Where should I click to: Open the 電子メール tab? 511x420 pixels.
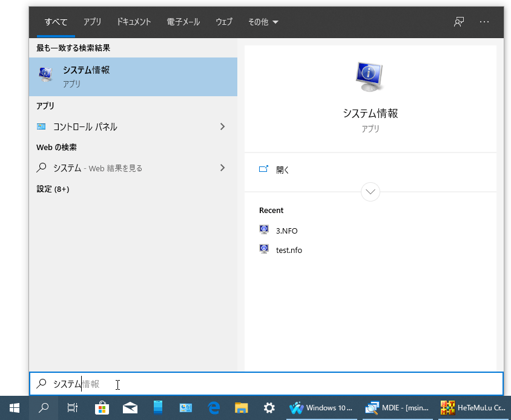(183, 22)
